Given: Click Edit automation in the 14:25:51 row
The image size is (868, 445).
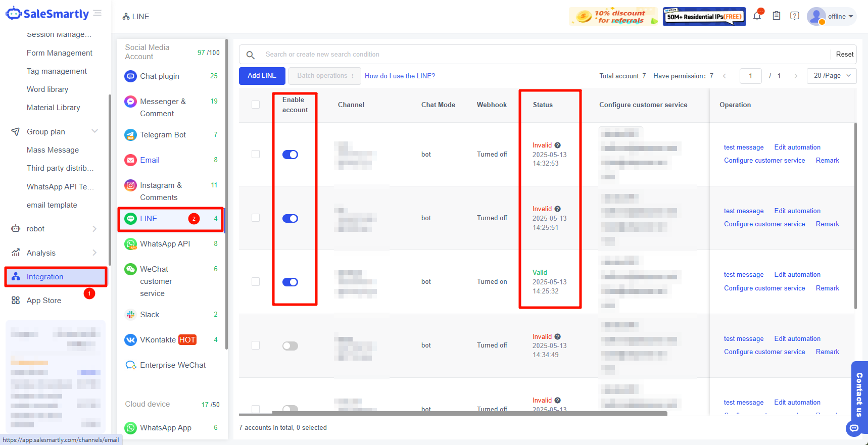Looking at the screenshot, I should click(797, 211).
